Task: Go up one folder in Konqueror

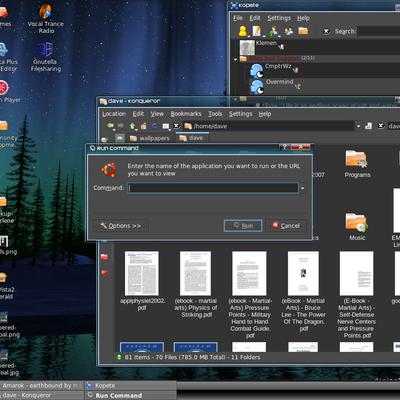Action: [x=133, y=126]
